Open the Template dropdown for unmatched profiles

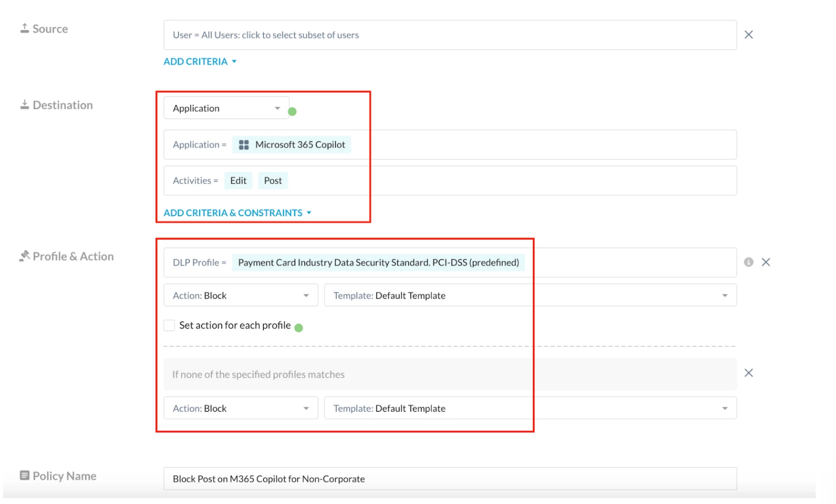pyautogui.click(x=530, y=408)
